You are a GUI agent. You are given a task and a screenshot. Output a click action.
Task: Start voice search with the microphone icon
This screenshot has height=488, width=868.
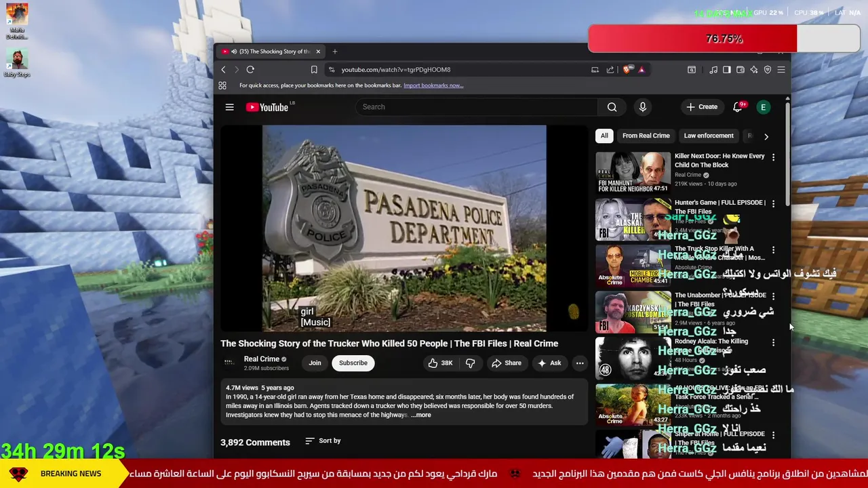click(643, 107)
